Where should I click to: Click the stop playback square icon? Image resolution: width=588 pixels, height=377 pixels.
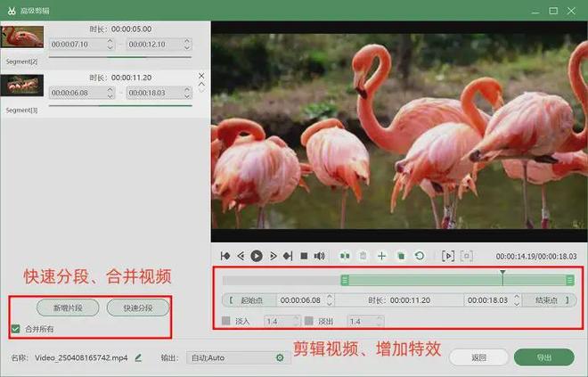click(x=304, y=256)
